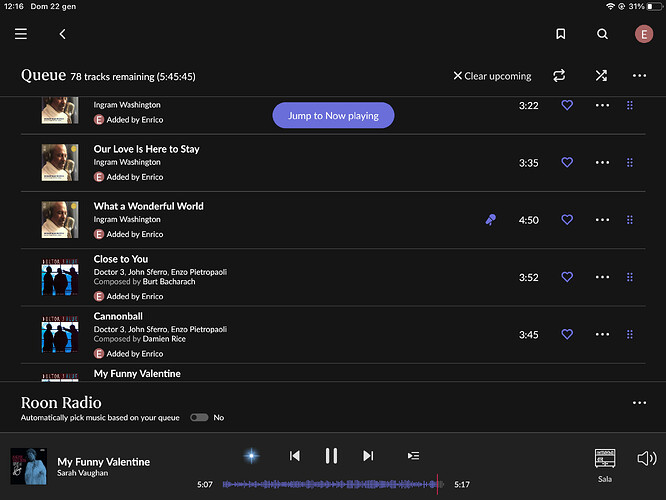666x500 pixels.
Task: Open Burt Bacharach composer link
Action: [169, 282]
